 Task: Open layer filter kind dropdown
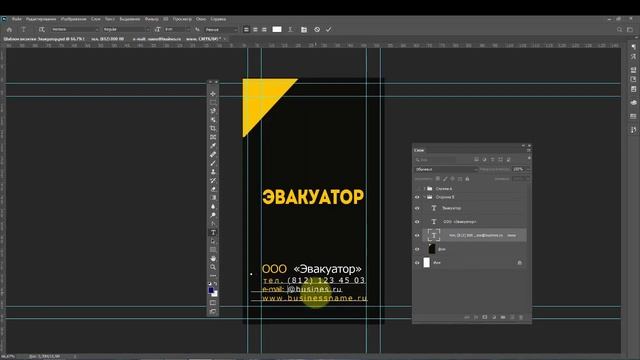click(x=436, y=160)
